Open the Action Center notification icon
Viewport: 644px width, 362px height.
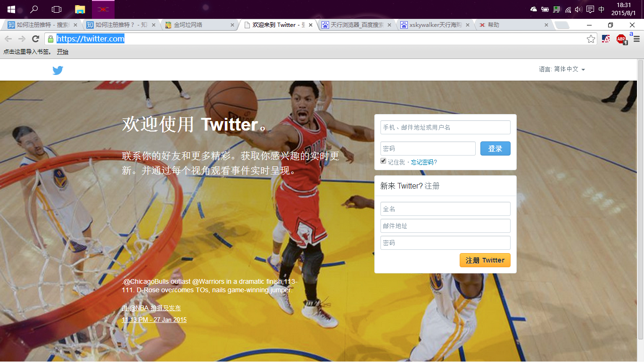[x=590, y=9]
